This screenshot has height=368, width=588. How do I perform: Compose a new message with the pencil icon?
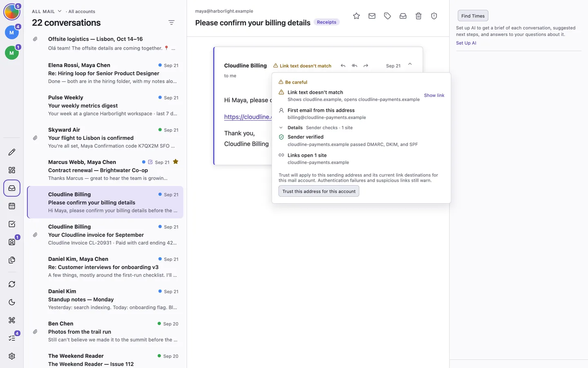12,152
